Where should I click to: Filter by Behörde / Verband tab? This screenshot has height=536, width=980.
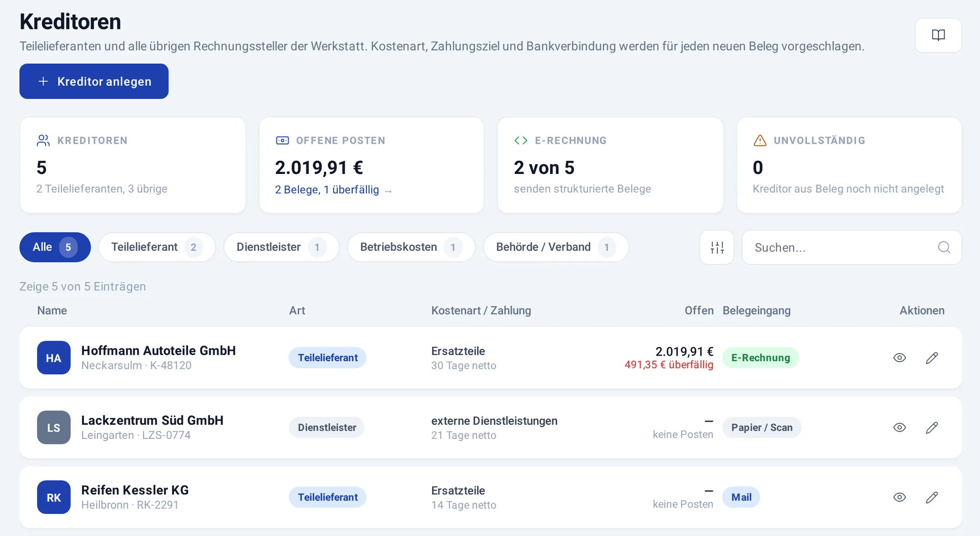pyautogui.click(x=556, y=247)
